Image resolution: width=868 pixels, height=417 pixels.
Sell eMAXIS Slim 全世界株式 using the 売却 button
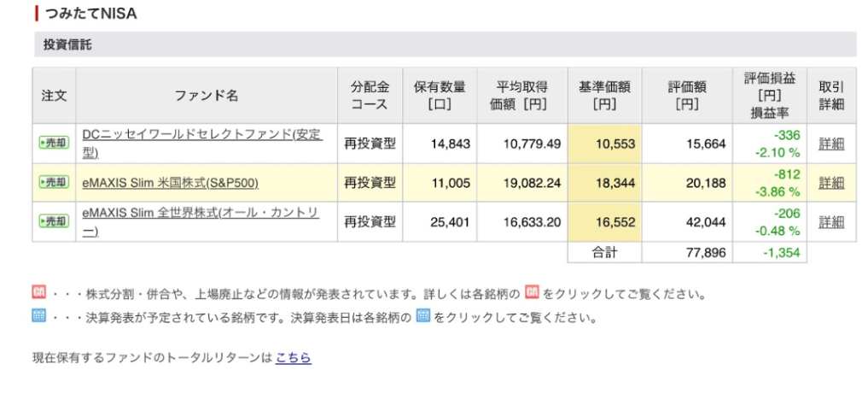pyautogui.click(x=54, y=221)
